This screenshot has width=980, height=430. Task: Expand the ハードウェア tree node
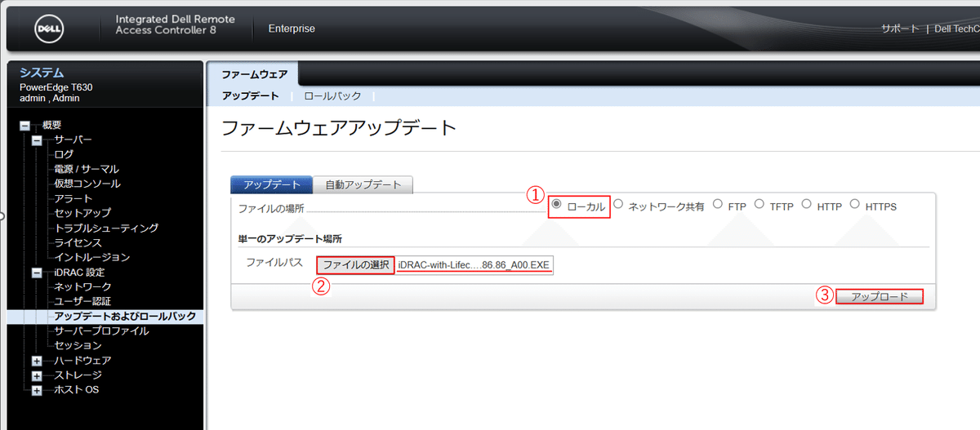tap(37, 361)
